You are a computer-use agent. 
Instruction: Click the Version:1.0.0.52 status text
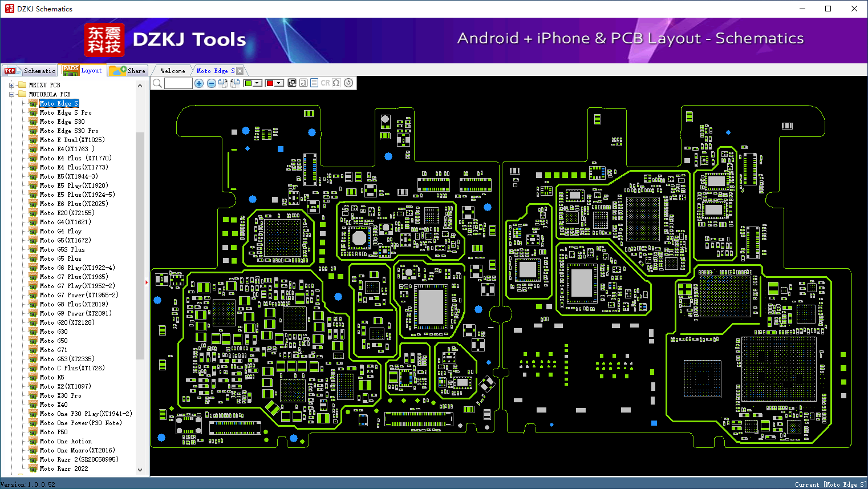[29, 484]
